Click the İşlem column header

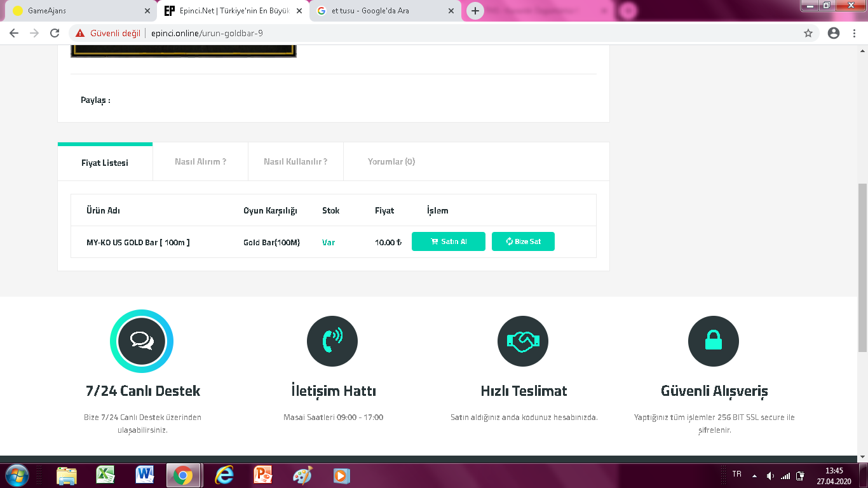pos(438,210)
